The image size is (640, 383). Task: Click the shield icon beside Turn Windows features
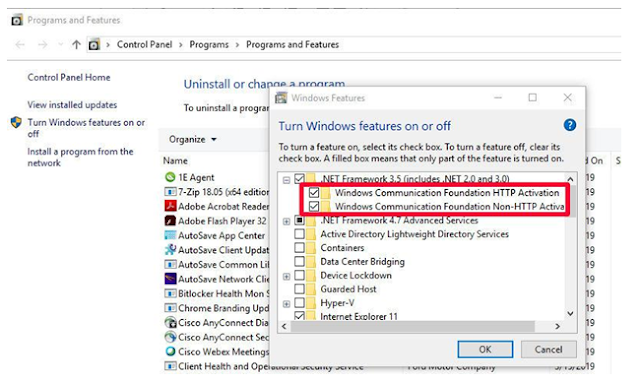click(16, 122)
